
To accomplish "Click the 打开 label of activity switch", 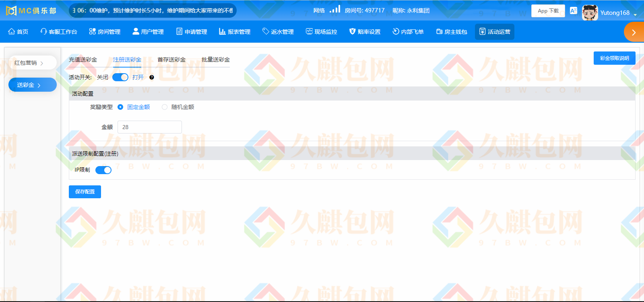I will (138, 77).
